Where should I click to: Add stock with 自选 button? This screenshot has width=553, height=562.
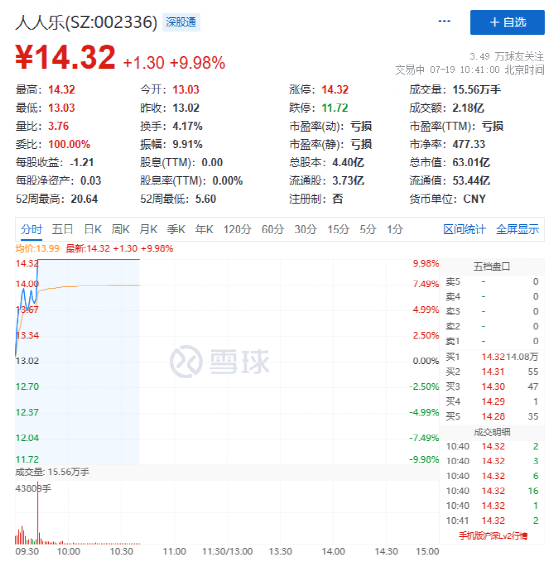click(507, 22)
